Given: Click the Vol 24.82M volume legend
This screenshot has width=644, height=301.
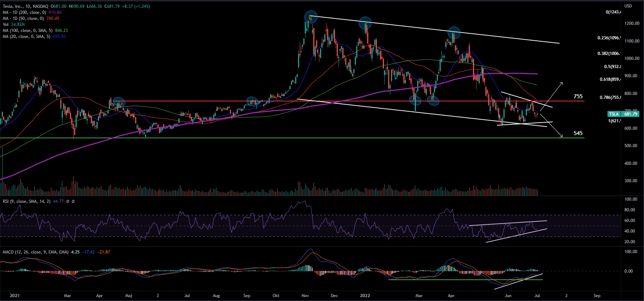Looking at the screenshot, I should point(13,24).
